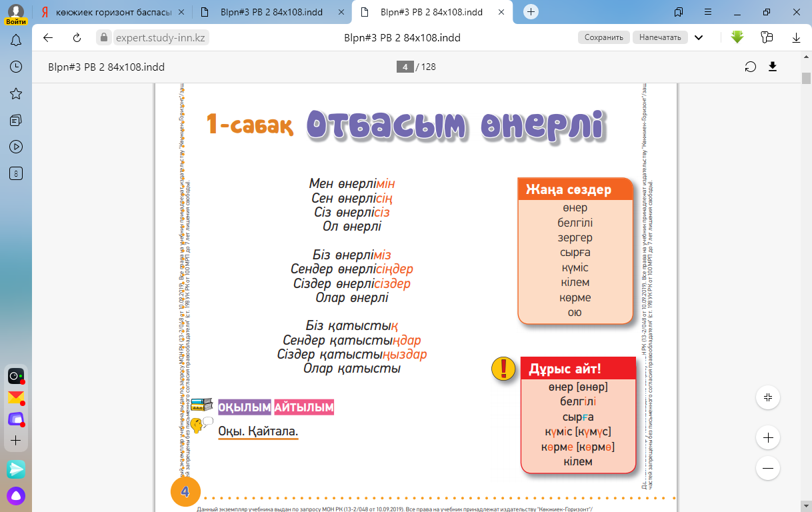812x512 pixels.
Task: Select the active Blpn#3 PB 2 84x108.indd tab
Action: click(433, 12)
